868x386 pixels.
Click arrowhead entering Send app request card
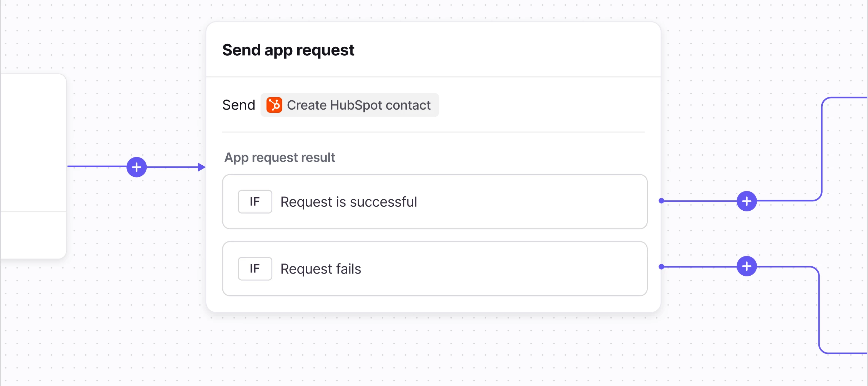(202, 167)
